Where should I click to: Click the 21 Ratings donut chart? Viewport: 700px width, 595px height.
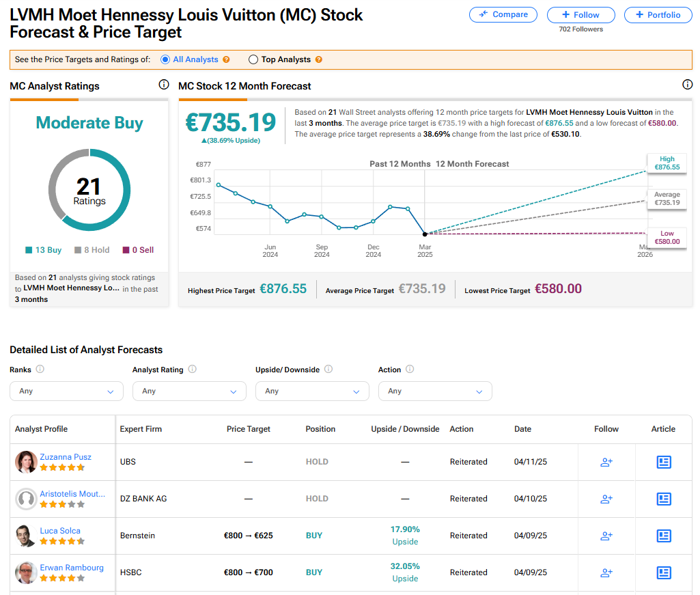point(89,190)
